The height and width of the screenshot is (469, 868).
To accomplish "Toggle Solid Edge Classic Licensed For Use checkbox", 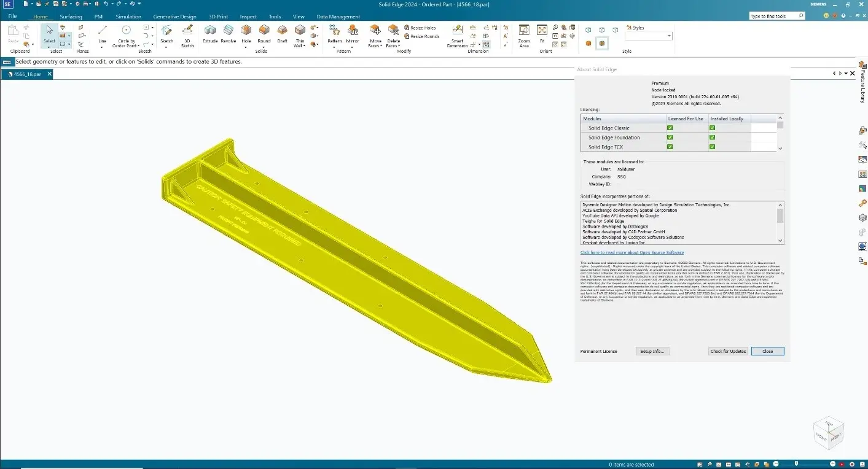I will [670, 128].
